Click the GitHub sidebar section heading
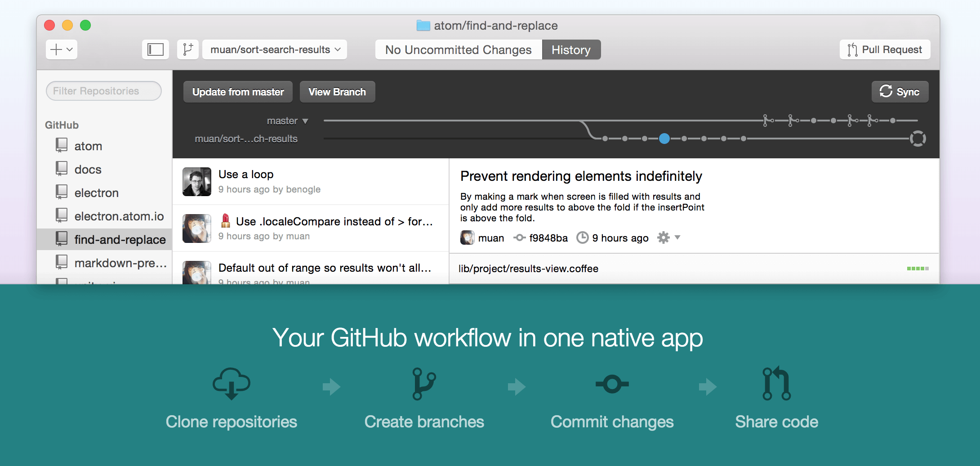This screenshot has height=466, width=980. click(x=62, y=125)
